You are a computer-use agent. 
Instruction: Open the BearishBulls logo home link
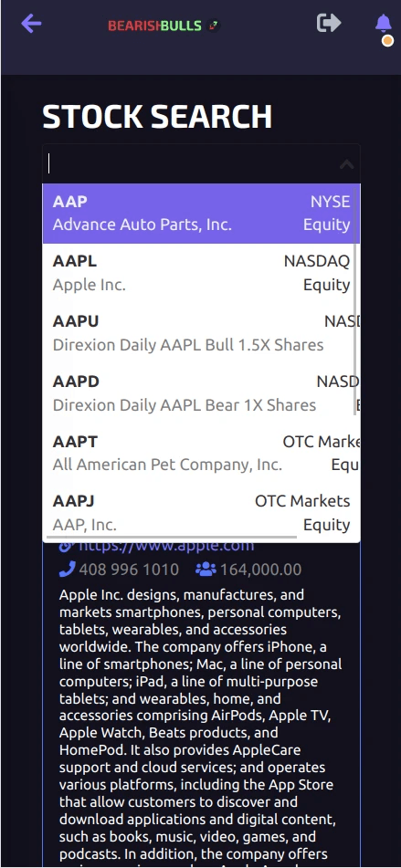pyautogui.click(x=154, y=26)
